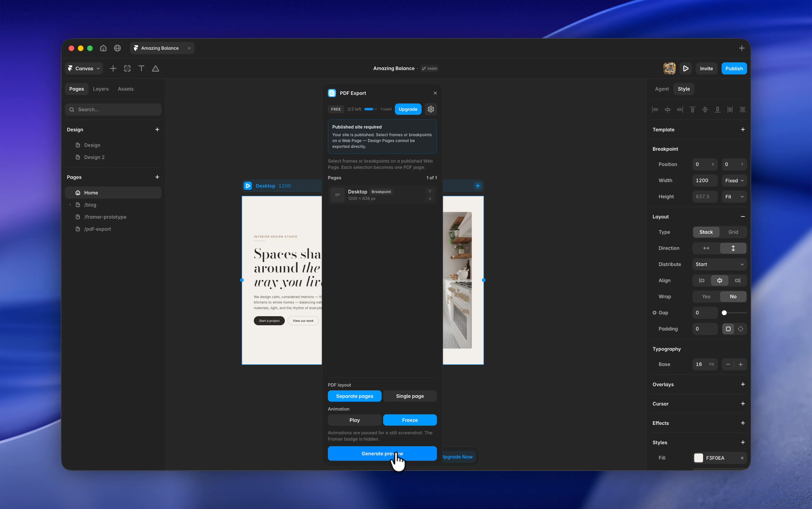
Task: Open the Distribute Start dropdown
Action: coord(719,264)
